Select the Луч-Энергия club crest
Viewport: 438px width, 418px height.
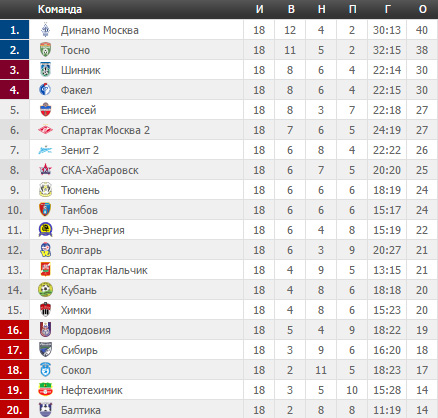pyautogui.click(x=45, y=230)
